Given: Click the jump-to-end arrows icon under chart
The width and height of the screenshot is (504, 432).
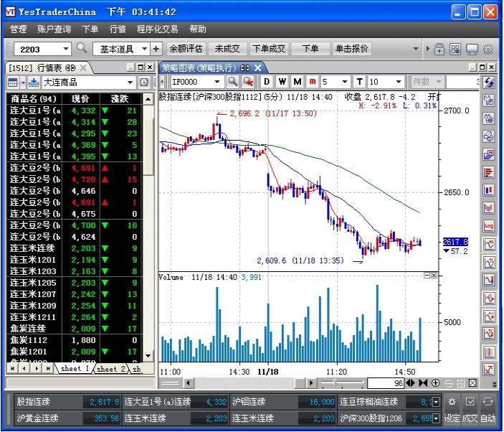Looking at the screenshot, I should 423,382.
